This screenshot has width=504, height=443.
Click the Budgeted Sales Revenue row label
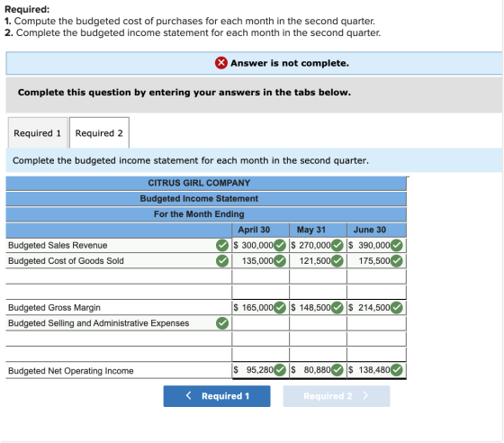click(x=58, y=245)
